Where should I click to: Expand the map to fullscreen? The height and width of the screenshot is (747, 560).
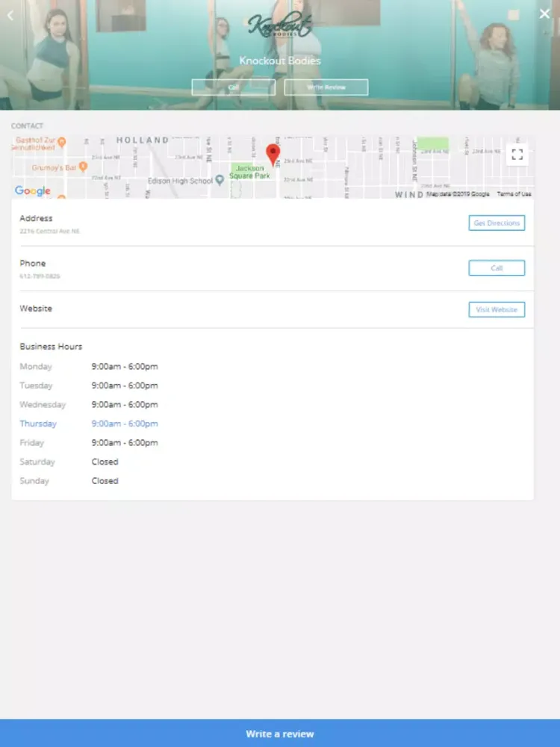(517, 155)
